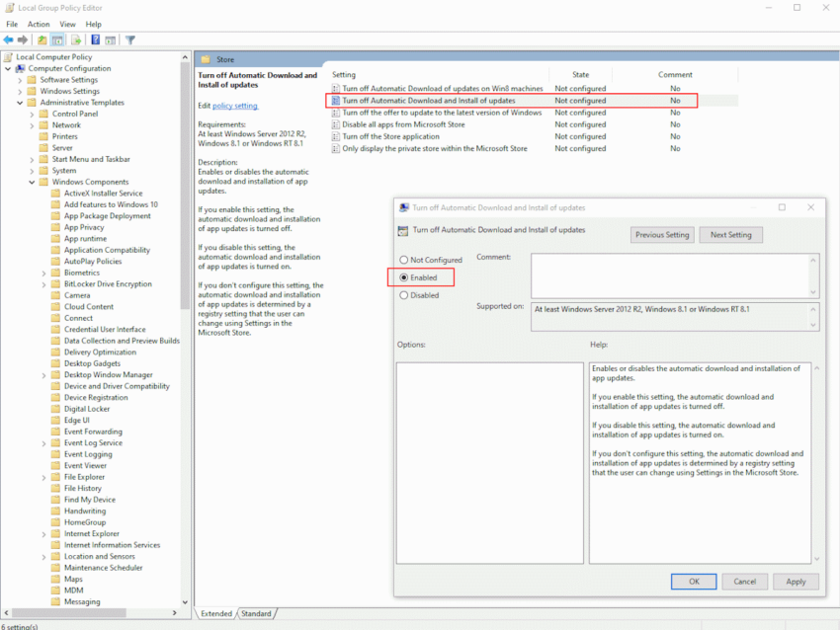Open the policy setting link
This screenshot has height=630, width=840.
pos(234,106)
